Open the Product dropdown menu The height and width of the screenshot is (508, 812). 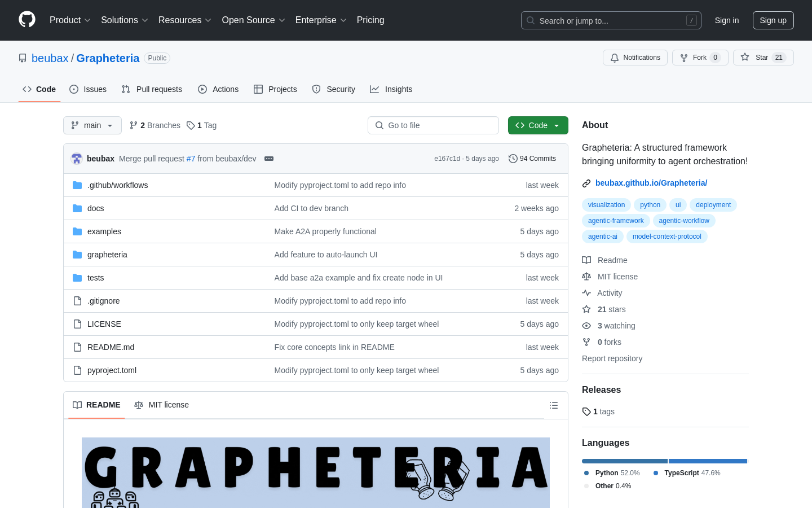(x=70, y=20)
